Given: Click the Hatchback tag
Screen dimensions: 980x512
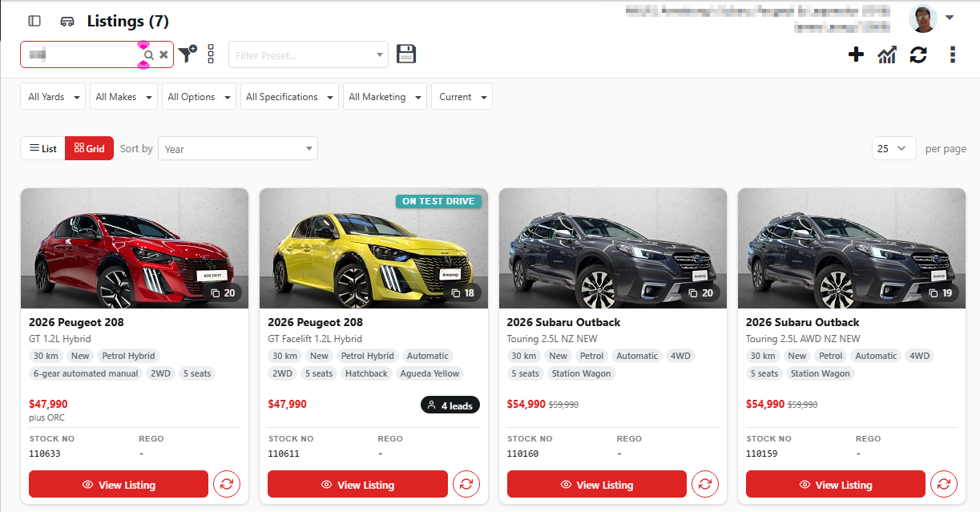Looking at the screenshot, I should tap(366, 373).
